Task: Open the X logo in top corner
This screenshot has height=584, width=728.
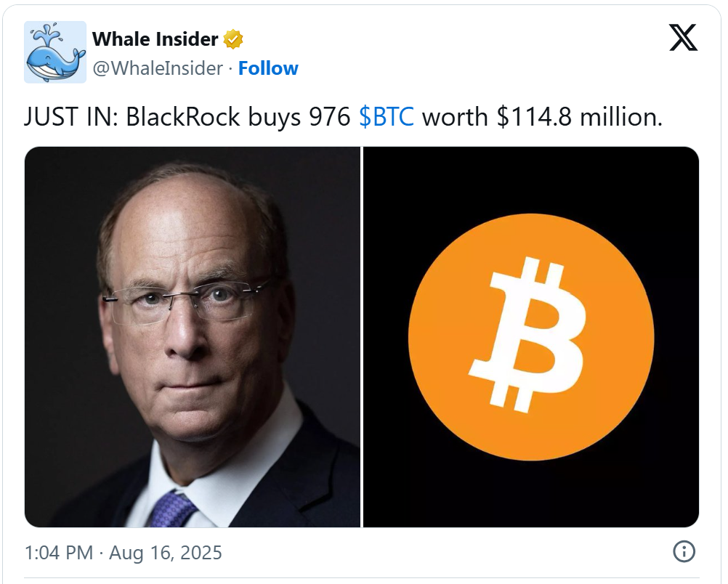Action: [x=683, y=38]
